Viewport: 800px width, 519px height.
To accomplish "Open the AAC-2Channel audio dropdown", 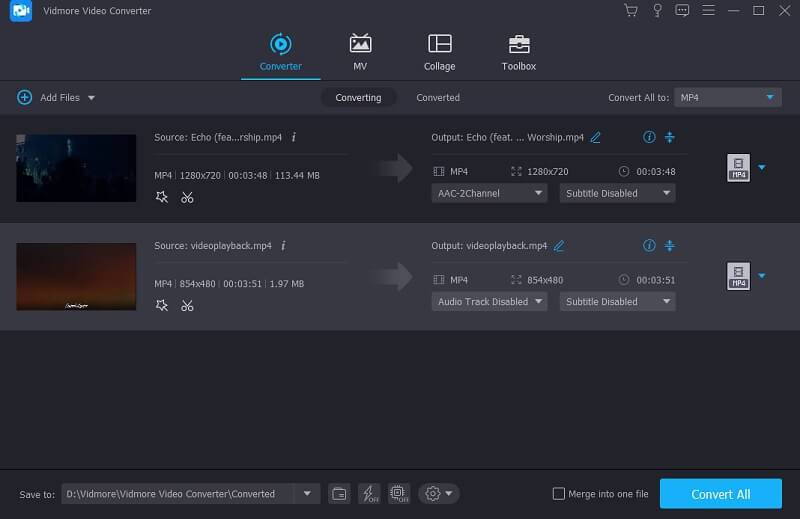I will 489,193.
